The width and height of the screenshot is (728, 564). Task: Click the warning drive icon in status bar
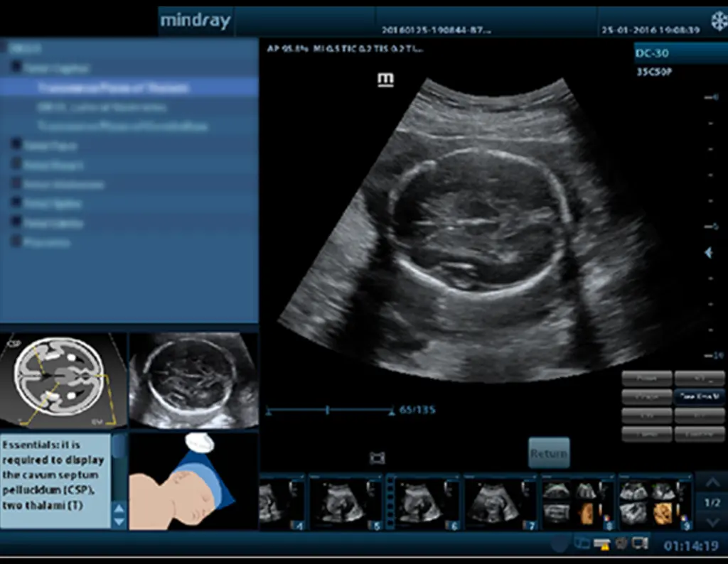(601, 544)
